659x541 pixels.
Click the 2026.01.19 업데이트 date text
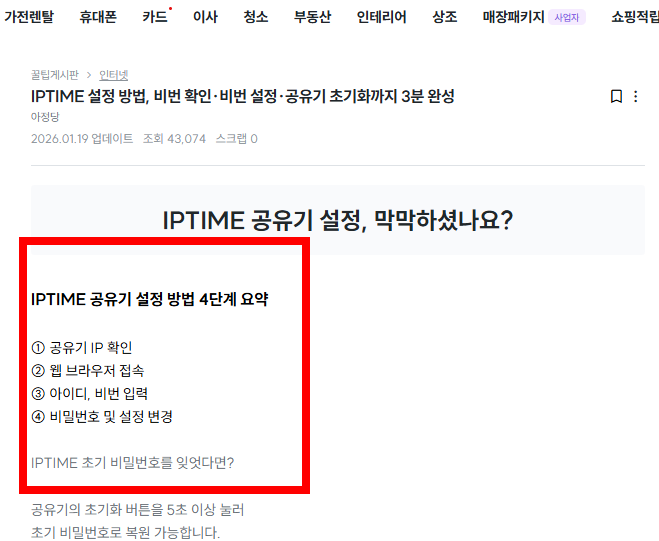82,139
